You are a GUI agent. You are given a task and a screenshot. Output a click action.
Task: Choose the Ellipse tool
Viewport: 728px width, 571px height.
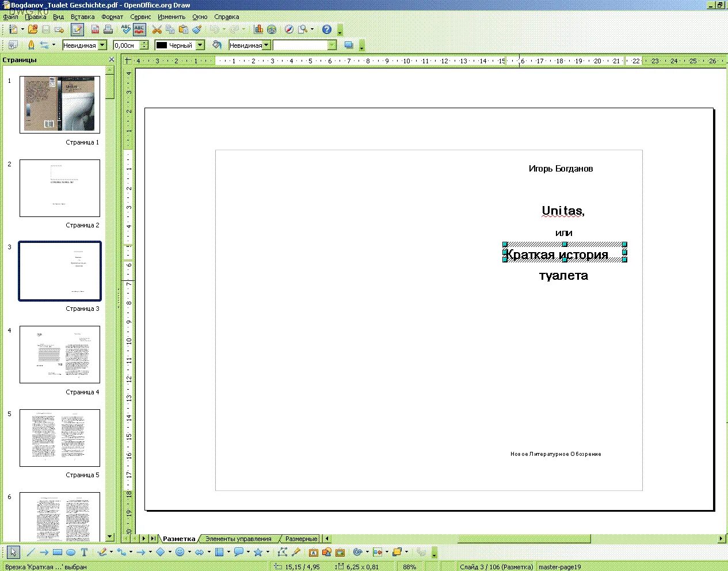point(71,553)
